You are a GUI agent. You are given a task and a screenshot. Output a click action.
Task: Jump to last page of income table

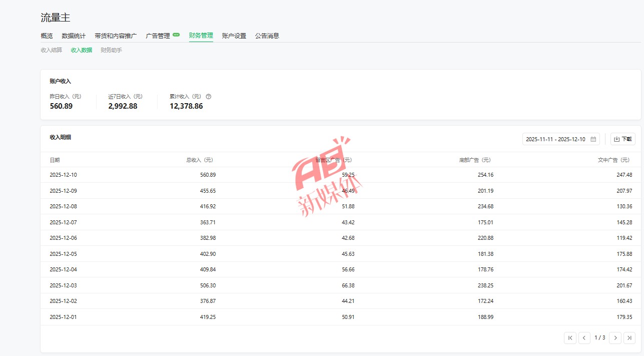629,338
